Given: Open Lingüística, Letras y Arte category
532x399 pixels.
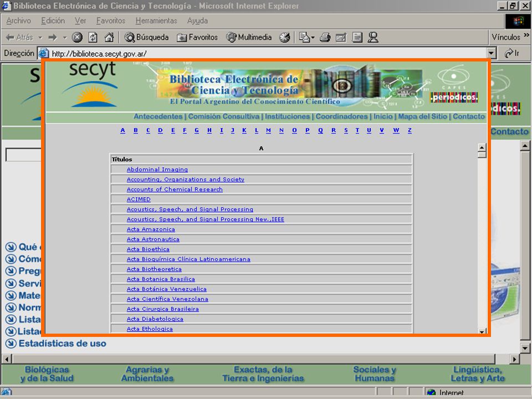Looking at the screenshot, I should pyautogui.click(x=477, y=374).
